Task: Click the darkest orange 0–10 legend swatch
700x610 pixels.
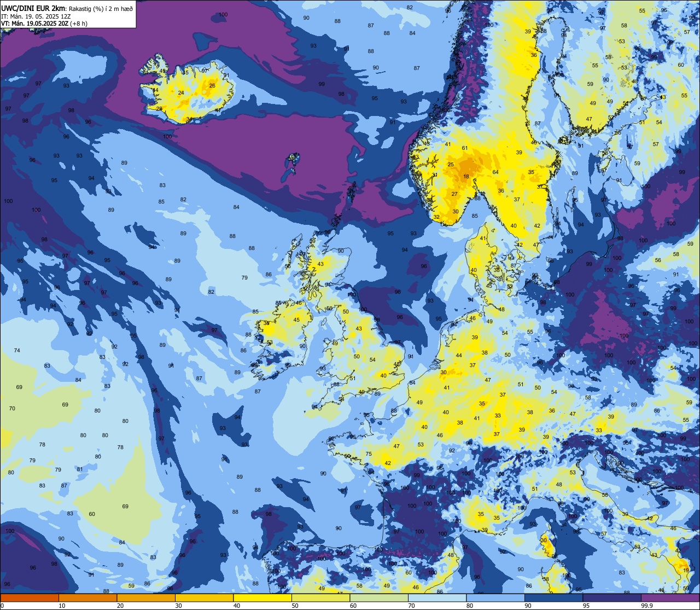Action: point(30,597)
